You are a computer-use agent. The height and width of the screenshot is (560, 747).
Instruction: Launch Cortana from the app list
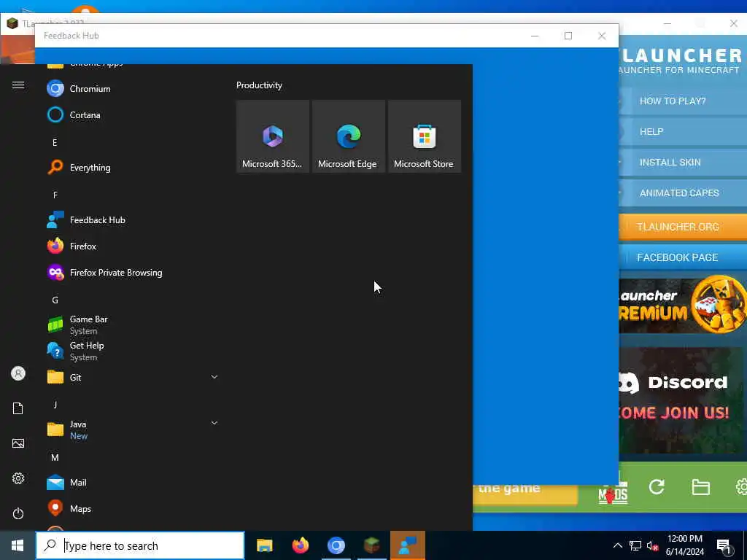click(132, 114)
